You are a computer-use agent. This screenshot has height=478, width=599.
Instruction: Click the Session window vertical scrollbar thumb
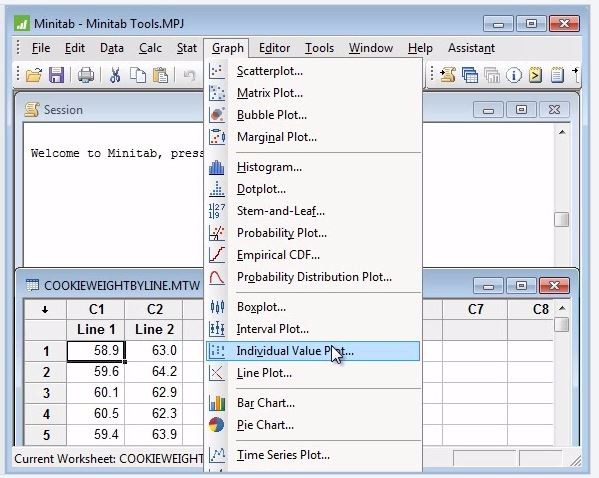point(562,219)
